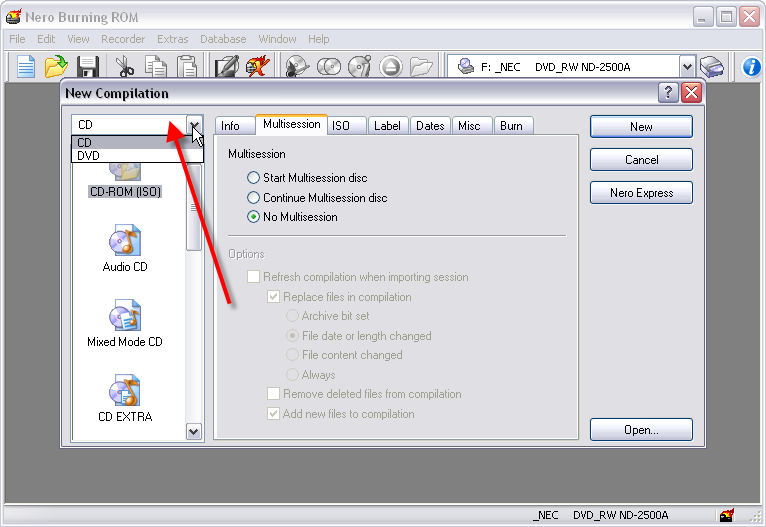Open the Window menu
Viewport: 766px width, 527px height.
(277, 39)
